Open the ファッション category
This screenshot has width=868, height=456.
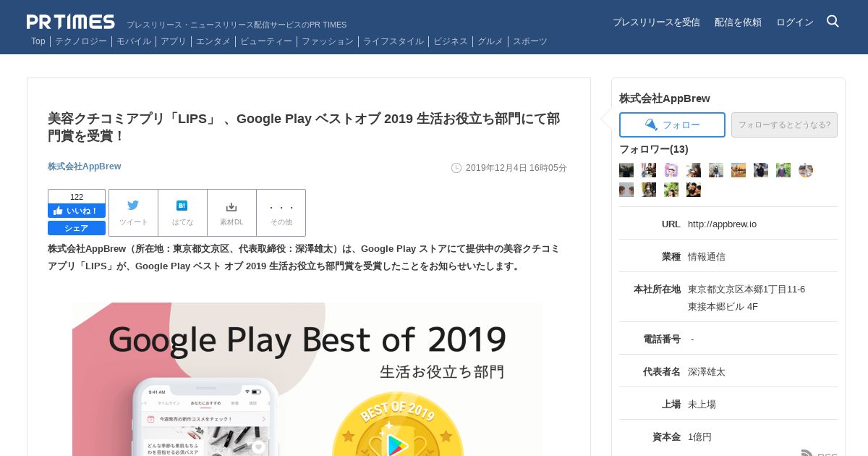point(328,41)
